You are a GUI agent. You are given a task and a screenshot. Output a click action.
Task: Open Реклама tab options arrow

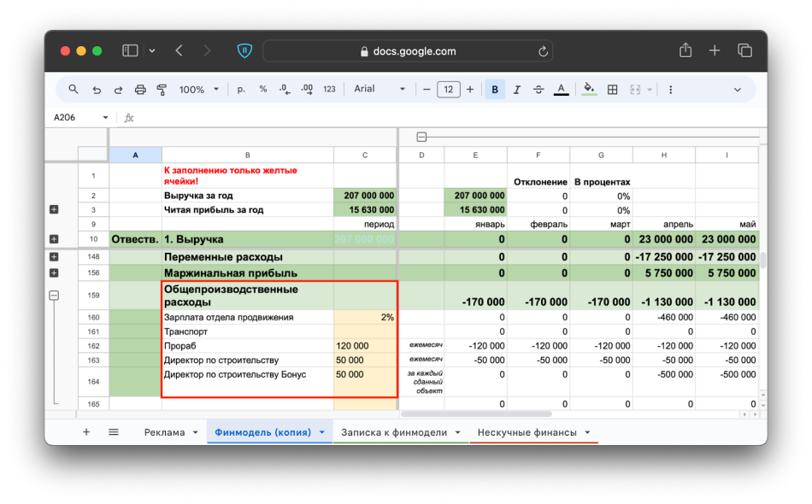(195, 432)
